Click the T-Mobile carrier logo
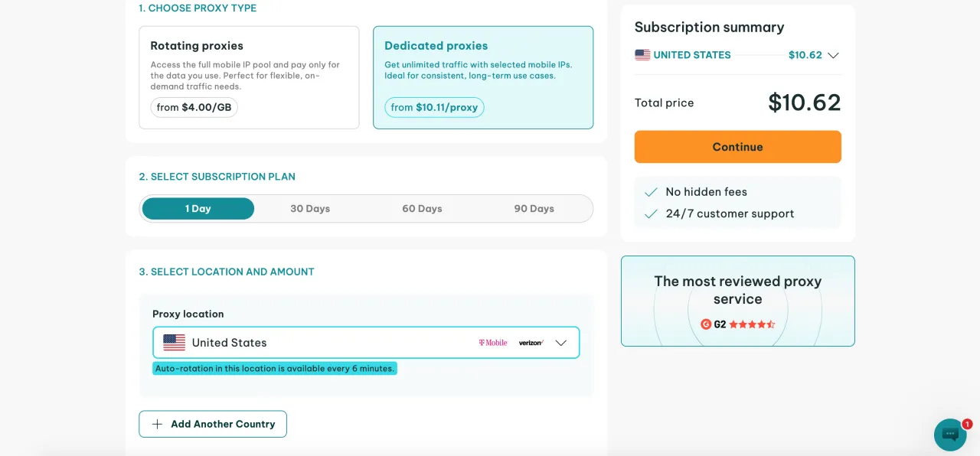 pos(492,343)
